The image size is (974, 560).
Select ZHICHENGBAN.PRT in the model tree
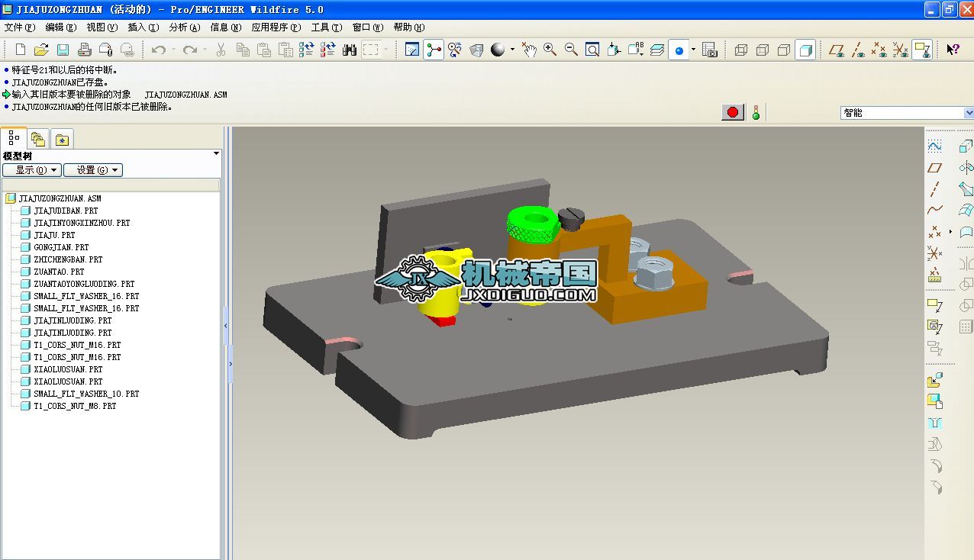pyautogui.click(x=67, y=259)
